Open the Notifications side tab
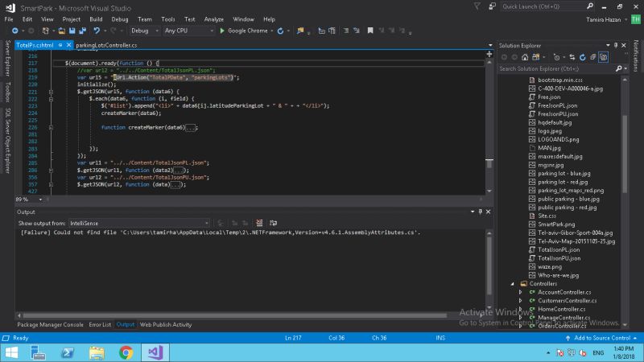644x362 pixels. pyautogui.click(x=636, y=56)
